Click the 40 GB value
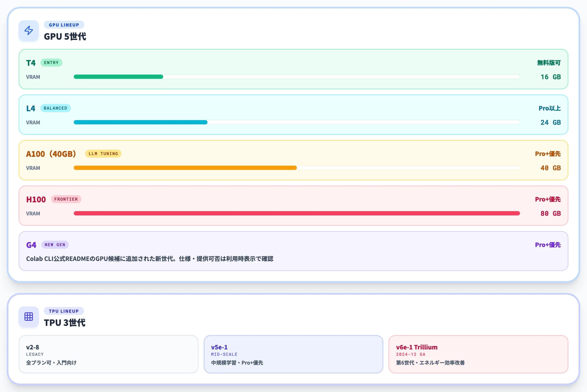The width and height of the screenshot is (587, 392). point(551,168)
